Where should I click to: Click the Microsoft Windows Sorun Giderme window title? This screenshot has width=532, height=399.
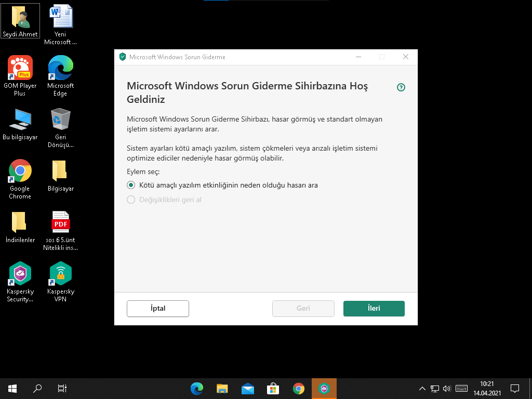click(177, 57)
